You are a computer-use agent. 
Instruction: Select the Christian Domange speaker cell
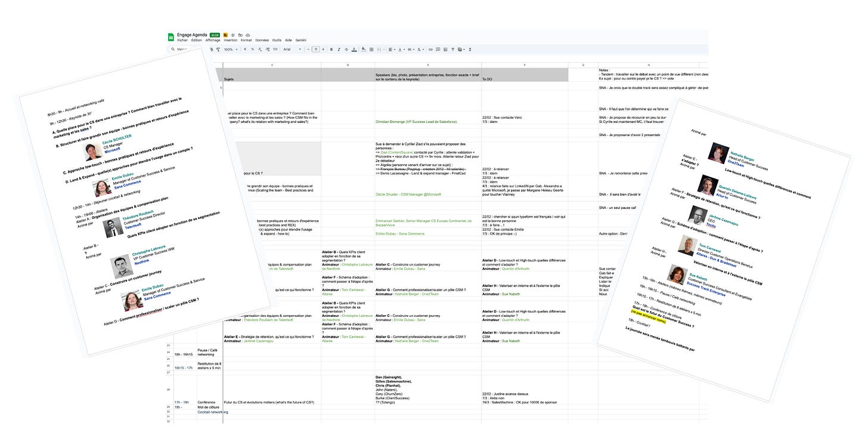[428, 118]
